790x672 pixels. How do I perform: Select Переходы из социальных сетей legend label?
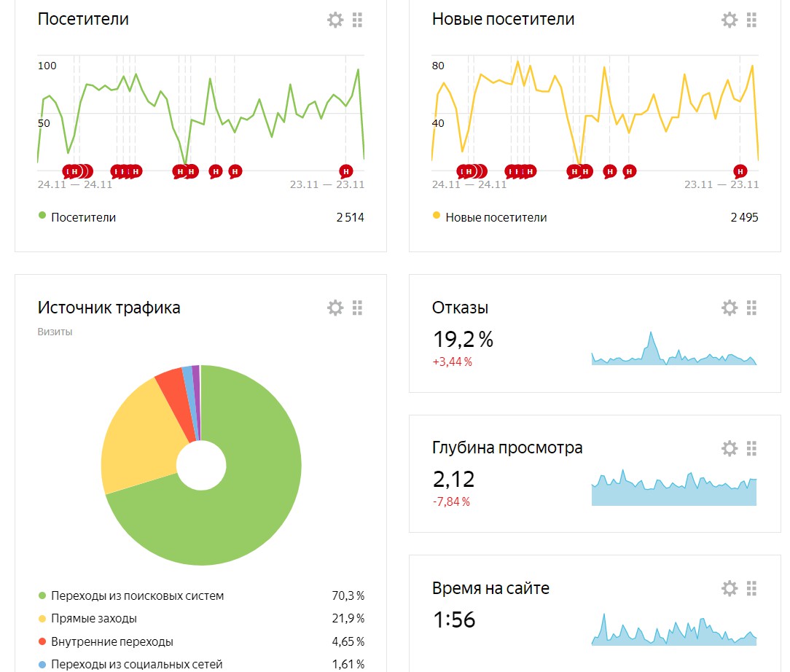click(x=136, y=665)
